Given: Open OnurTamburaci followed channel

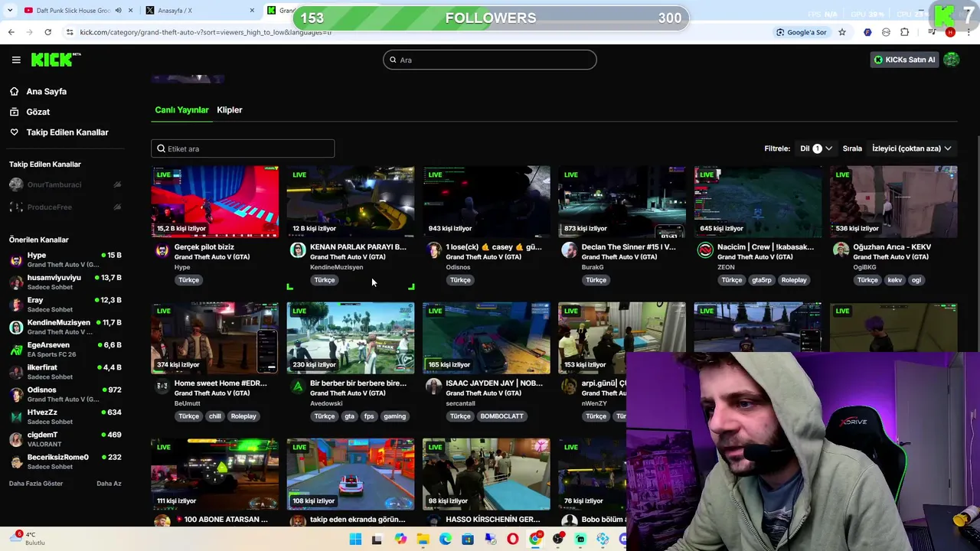Looking at the screenshot, I should coord(65,184).
